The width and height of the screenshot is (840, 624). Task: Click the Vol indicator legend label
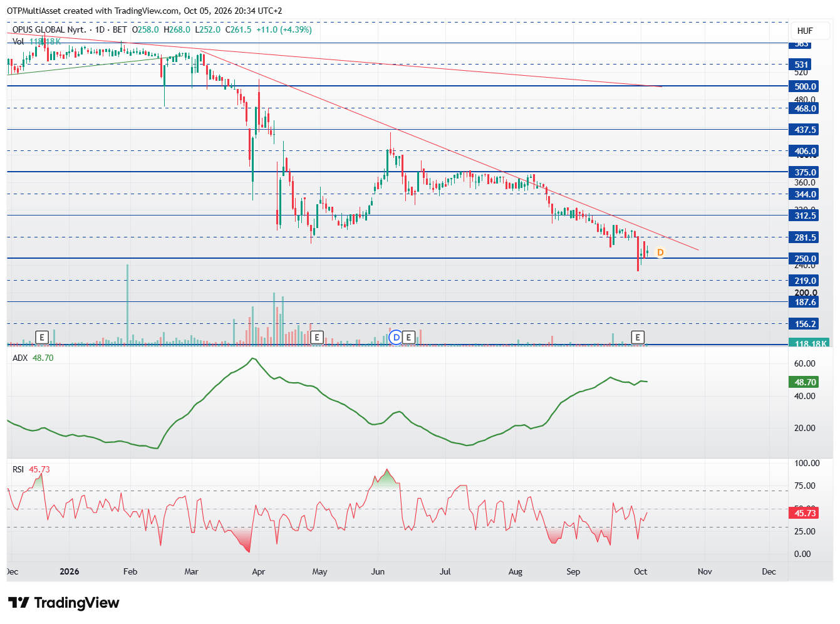tap(18, 41)
